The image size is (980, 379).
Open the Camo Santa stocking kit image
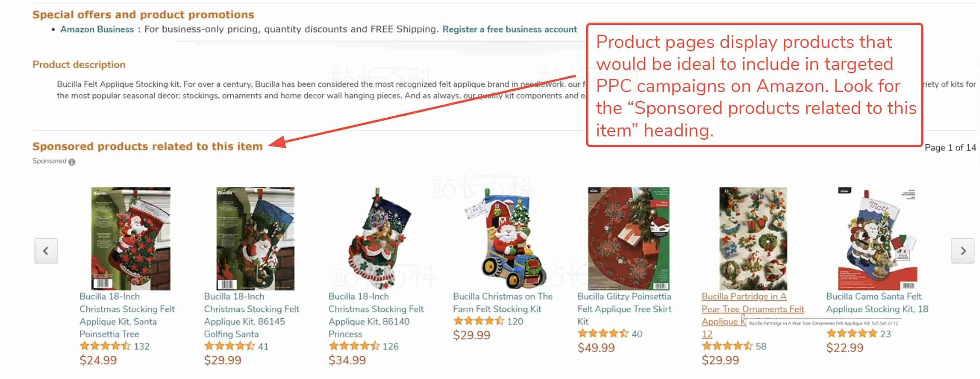click(877, 238)
